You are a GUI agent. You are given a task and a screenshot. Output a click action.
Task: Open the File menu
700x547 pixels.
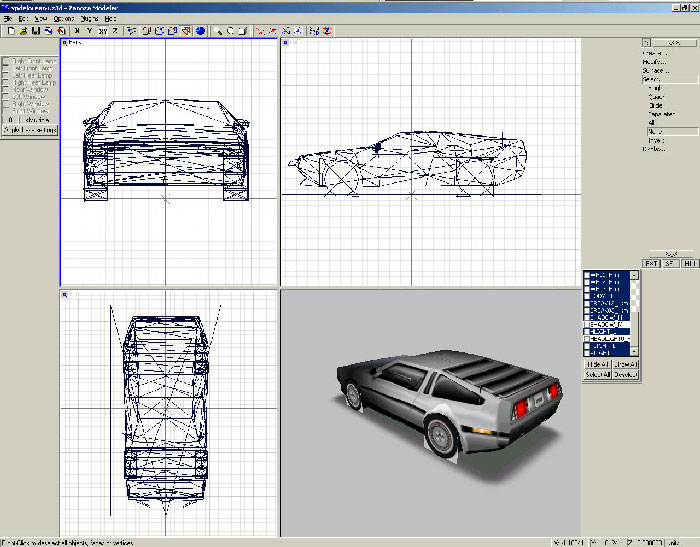(x=8, y=19)
